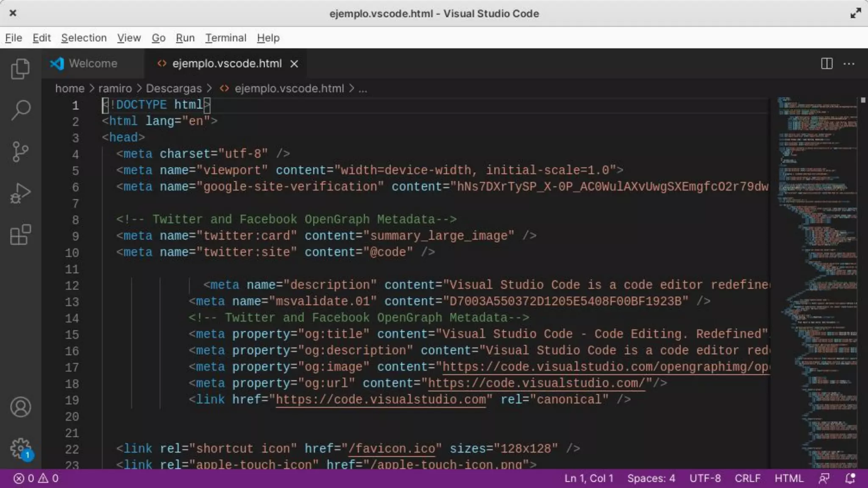This screenshot has width=868, height=488.
Task: Select the HTML language mode
Action: point(789,478)
